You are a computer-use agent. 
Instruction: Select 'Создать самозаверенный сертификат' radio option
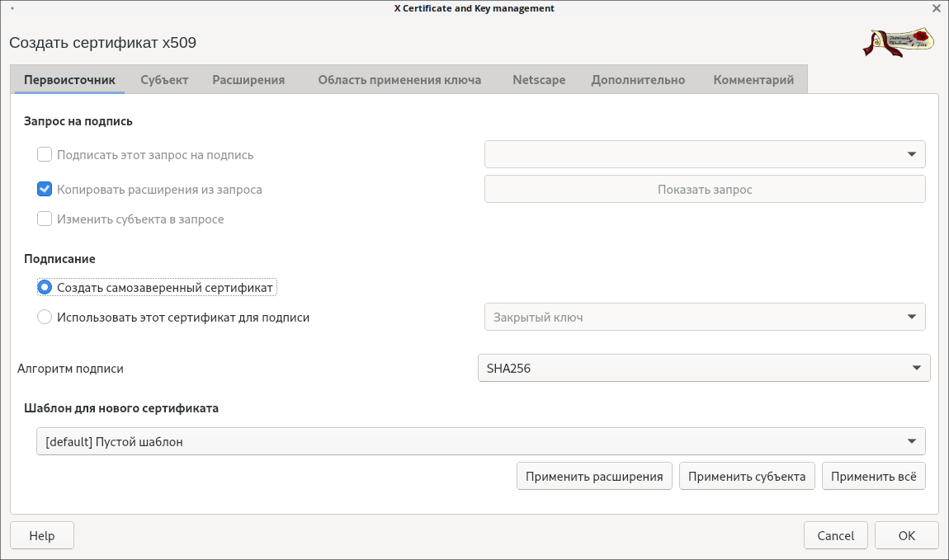coord(45,287)
